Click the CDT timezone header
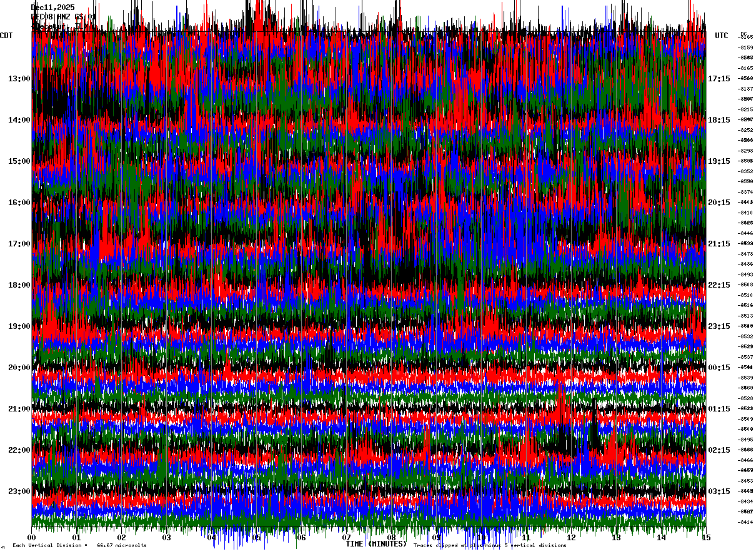Image resolution: width=756 pixels, height=554 pixels. [x=6, y=36]
